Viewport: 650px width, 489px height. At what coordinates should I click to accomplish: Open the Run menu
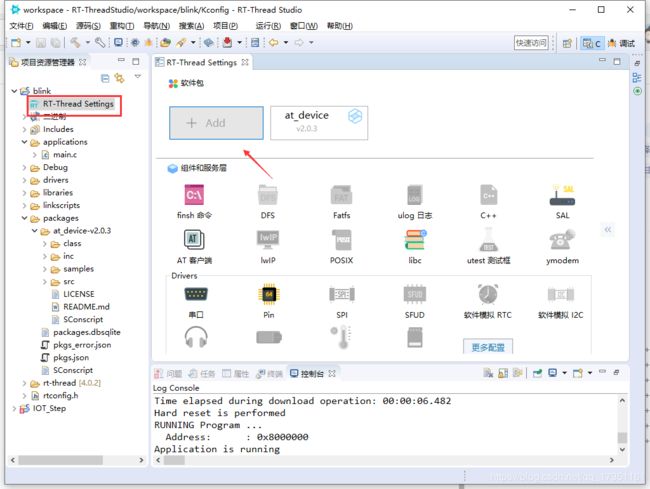pos(268,26)
